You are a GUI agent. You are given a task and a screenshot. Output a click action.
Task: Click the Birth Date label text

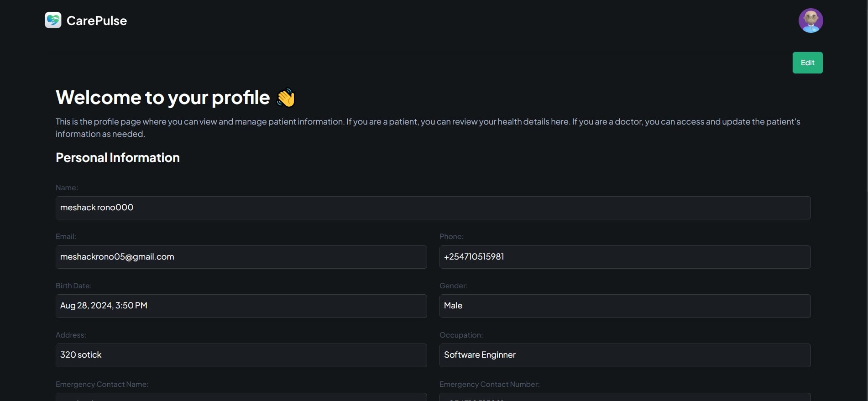point(73,286)
